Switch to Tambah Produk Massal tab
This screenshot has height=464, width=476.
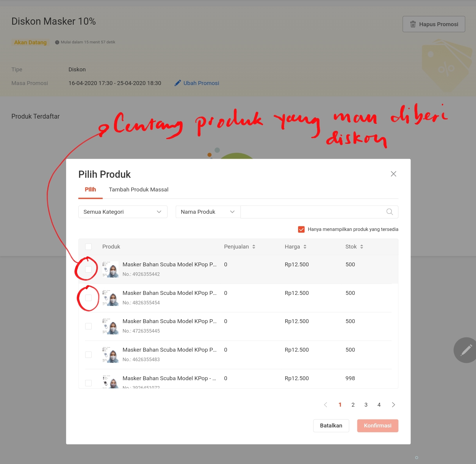coord(139,189)
